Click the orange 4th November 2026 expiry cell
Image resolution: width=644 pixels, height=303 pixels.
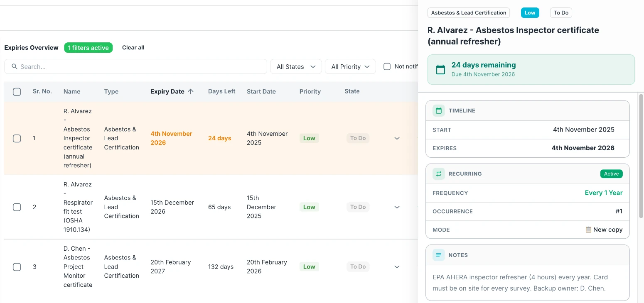(x=171, y=138)
